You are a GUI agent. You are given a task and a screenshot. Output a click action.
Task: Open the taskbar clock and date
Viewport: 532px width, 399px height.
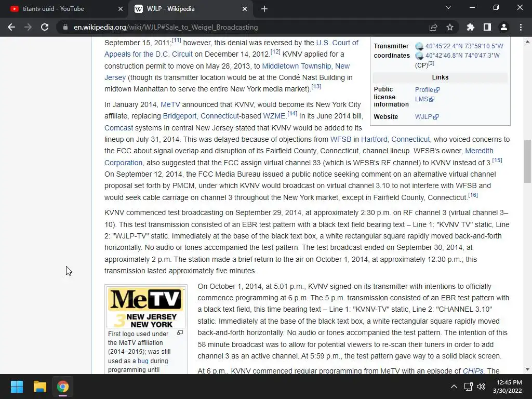[508, 387]
